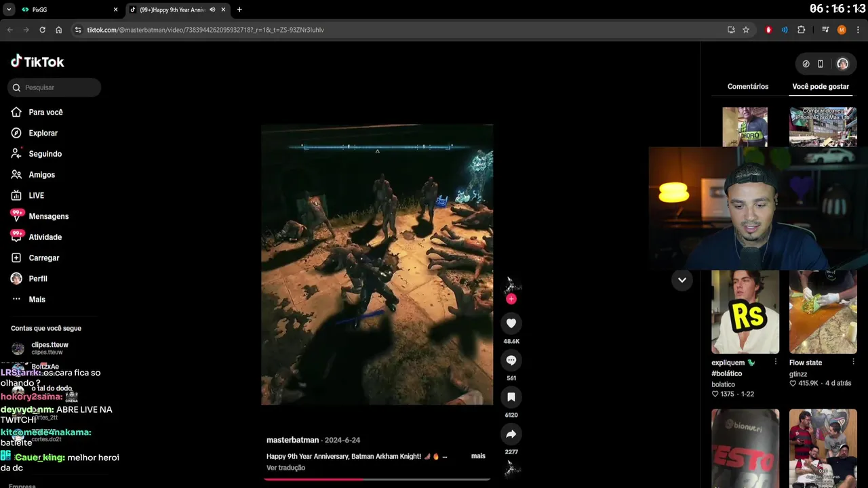Viewport: 868px width, 488px height.
Task: Click Ver tradução link
Action: point(285,468)
